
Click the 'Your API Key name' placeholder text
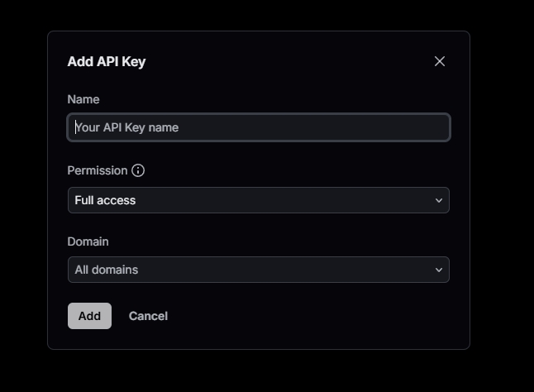pos(127,127)
